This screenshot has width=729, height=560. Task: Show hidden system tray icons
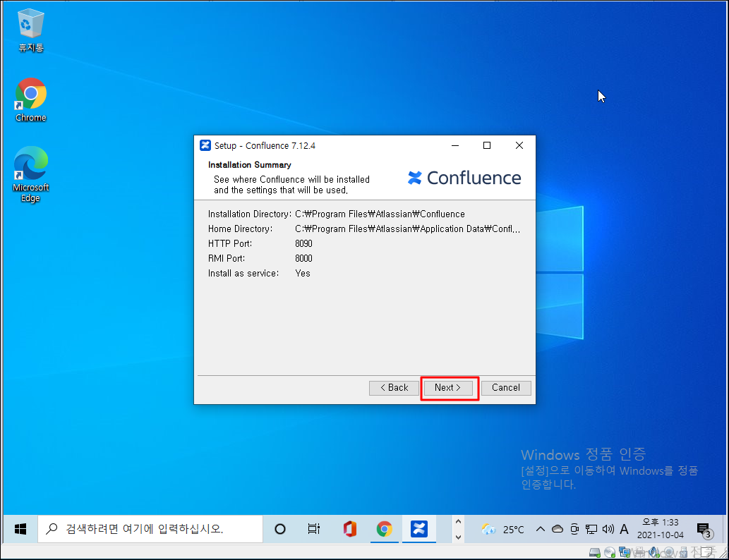[541, 529]
